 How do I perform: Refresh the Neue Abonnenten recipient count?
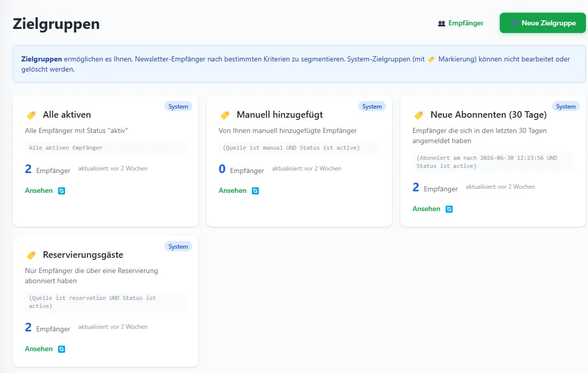449,209
